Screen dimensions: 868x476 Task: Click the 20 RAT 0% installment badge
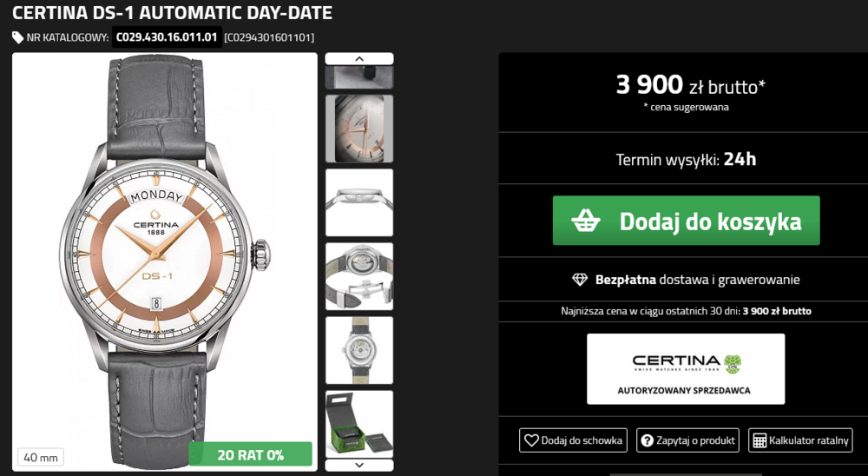coord(250,454)
